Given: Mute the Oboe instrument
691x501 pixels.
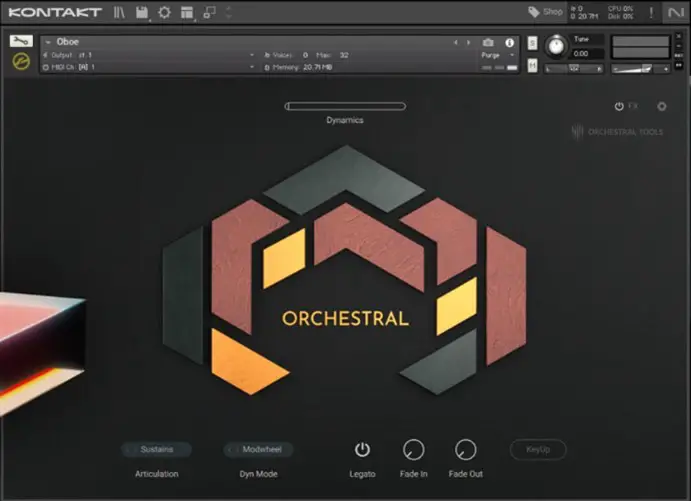Looking at the screenshot, I should [x=532, y=65].
